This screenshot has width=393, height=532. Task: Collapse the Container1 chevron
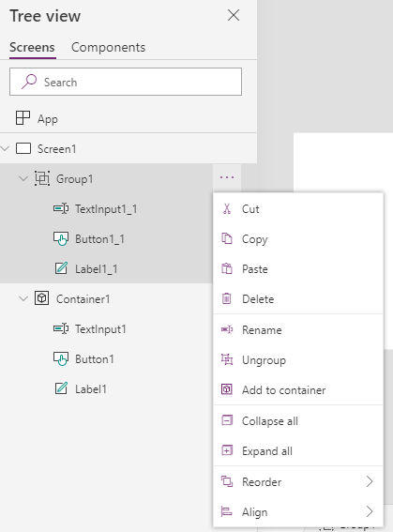(x=23, y=298)
